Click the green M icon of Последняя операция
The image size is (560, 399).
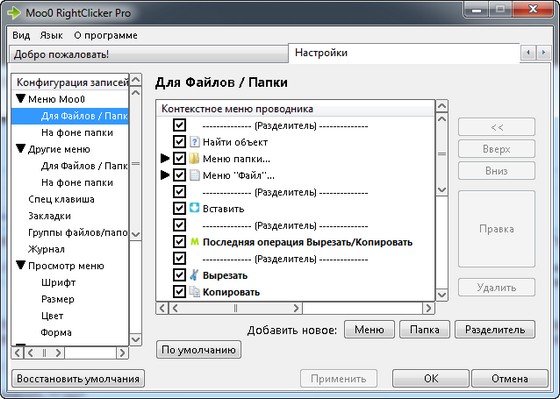[x=194, y=242]
